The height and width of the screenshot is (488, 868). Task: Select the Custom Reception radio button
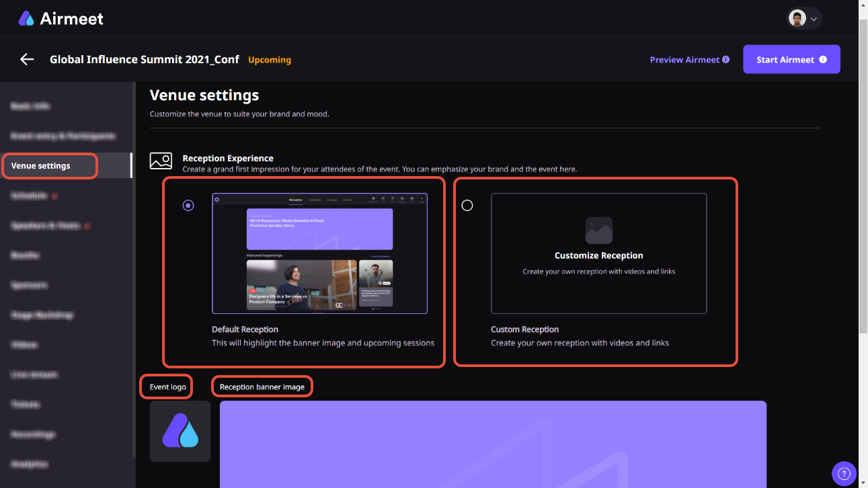coord(467,205)
